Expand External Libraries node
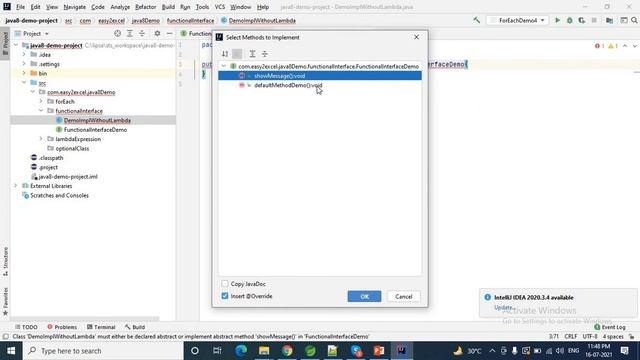This screenshot has width=640, height=360. (x=16, y=186)
